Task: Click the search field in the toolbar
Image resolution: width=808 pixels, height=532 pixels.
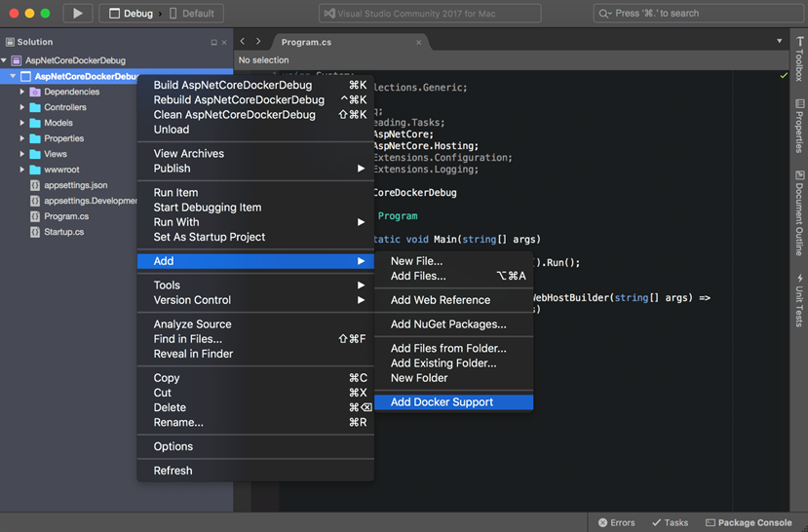Action: [x=698, y=14]
